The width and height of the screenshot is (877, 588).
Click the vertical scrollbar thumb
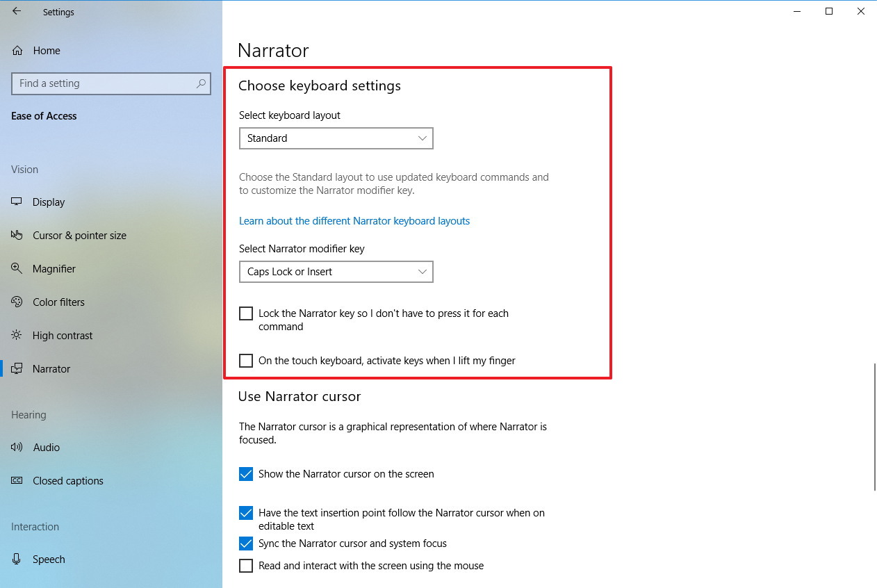(x=874, y=427)
